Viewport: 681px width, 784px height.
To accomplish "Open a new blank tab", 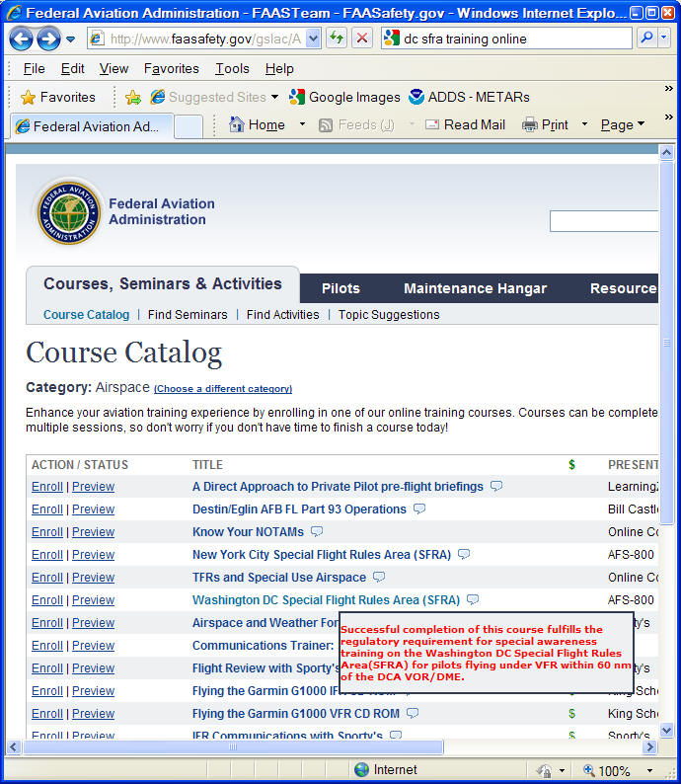I will pos(189,126).
